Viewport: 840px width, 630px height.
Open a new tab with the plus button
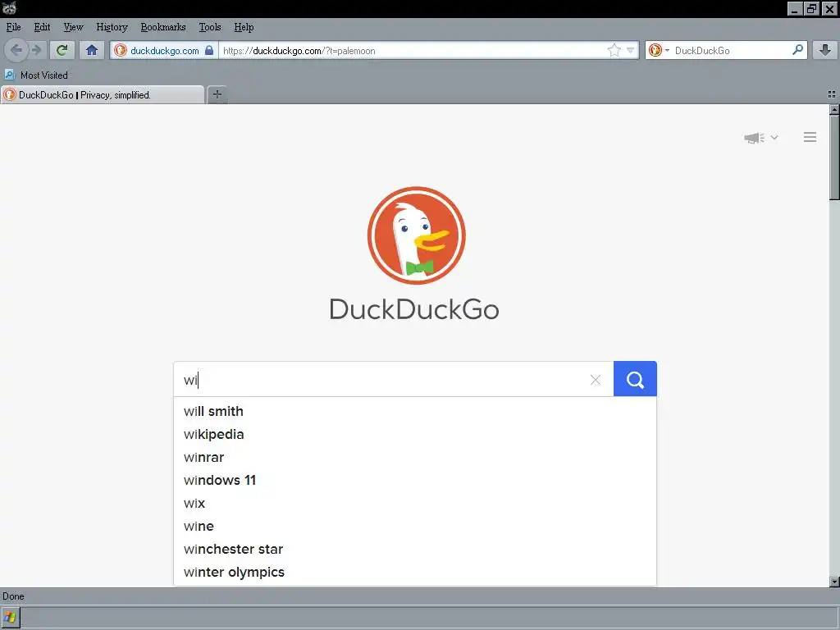217,95
